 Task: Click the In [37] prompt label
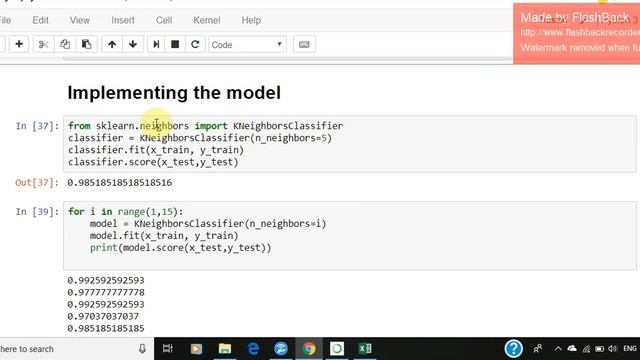(x=37, y=126)
